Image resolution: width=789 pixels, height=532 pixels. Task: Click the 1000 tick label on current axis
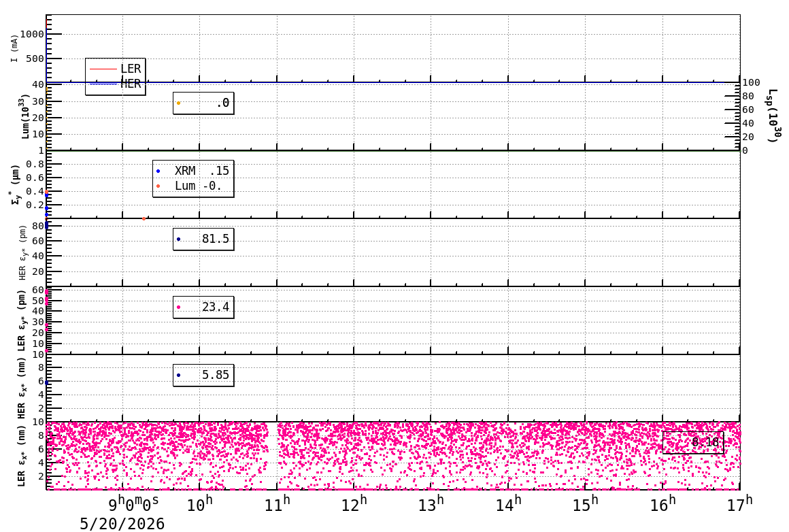[x=32, y=34]
